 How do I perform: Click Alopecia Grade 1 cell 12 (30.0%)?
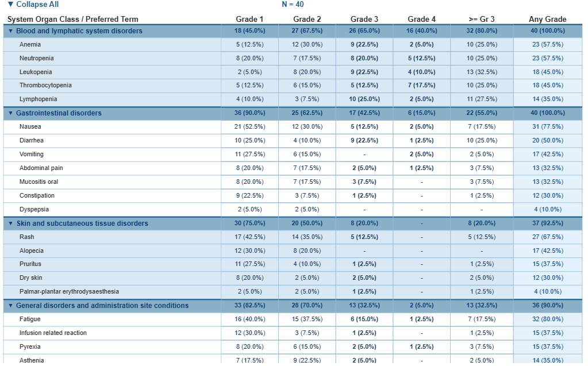(x=249, y=251)
